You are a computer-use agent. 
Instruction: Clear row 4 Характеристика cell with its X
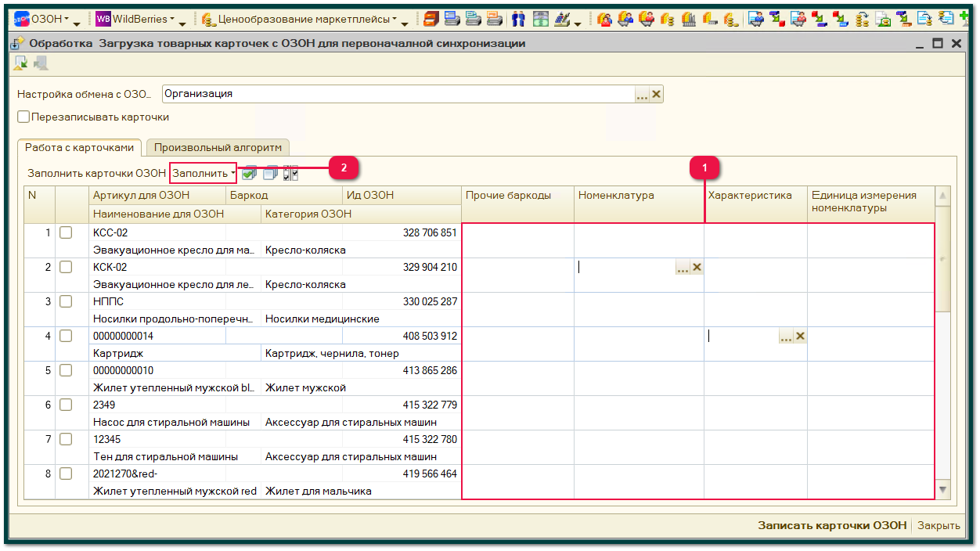pos(800,337)
